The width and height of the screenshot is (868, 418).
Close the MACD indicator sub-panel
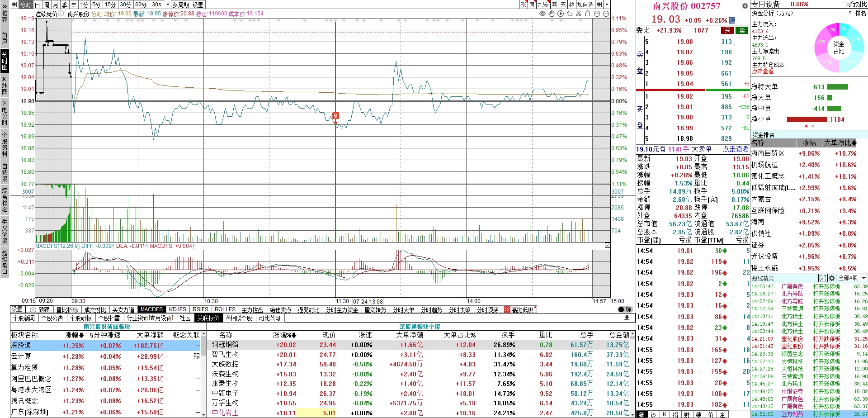[x=607, y=245]
